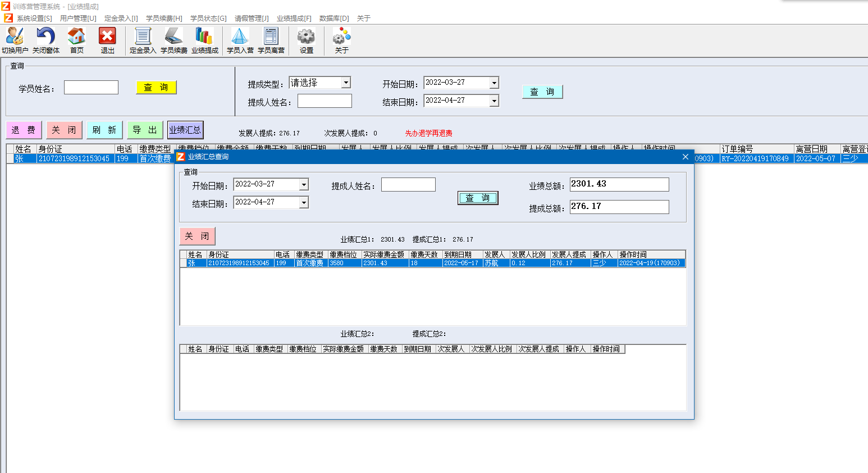The width and height of the screenshot is (868, 473).
Task: Click the 2022-04-19(170903) 操作时间 cell
Action: [x=651, y=263]
